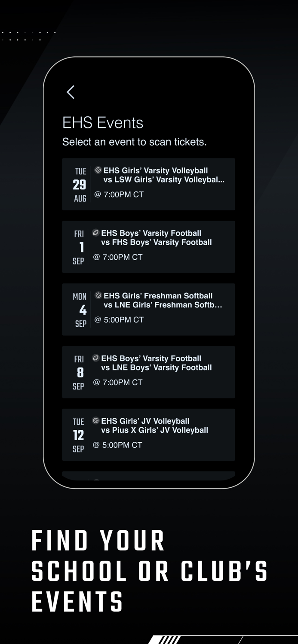The image size is (298, 644).
Task: Select the football icon on the Sep 8 event
Action: tap(95, 358)
